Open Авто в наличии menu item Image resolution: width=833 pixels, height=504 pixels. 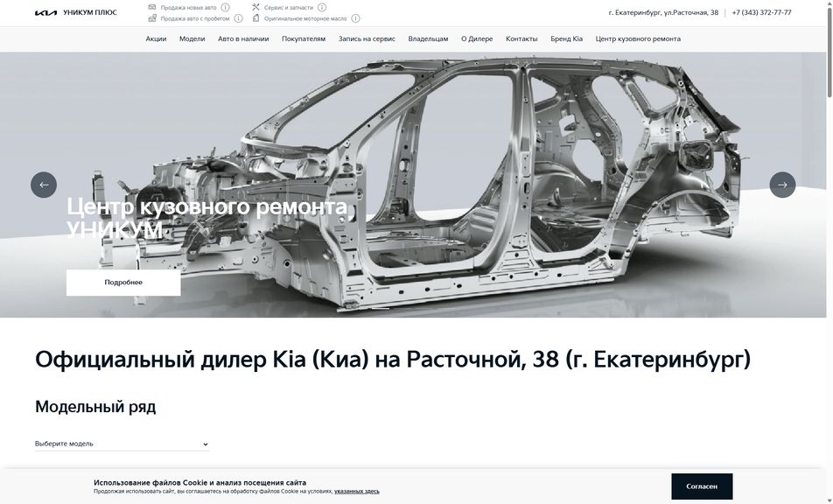pyautogui.click(x=243, y=38)
